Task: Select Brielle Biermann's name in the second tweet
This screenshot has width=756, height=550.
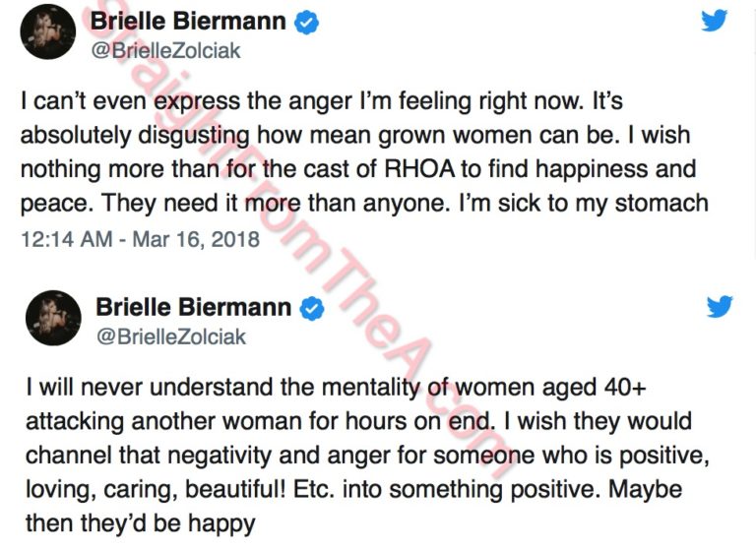Action: pos(194,308)
